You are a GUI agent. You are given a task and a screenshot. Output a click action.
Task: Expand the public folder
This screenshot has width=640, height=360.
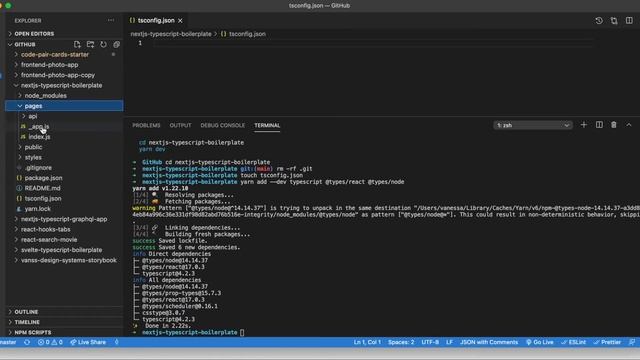click(33, 147)
